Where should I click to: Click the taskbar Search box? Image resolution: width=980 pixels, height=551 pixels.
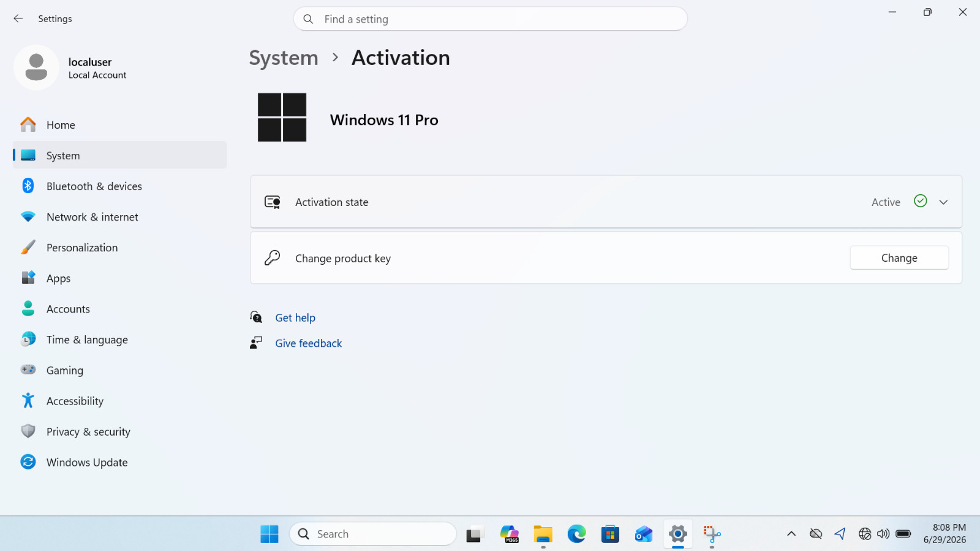point(373,534)
